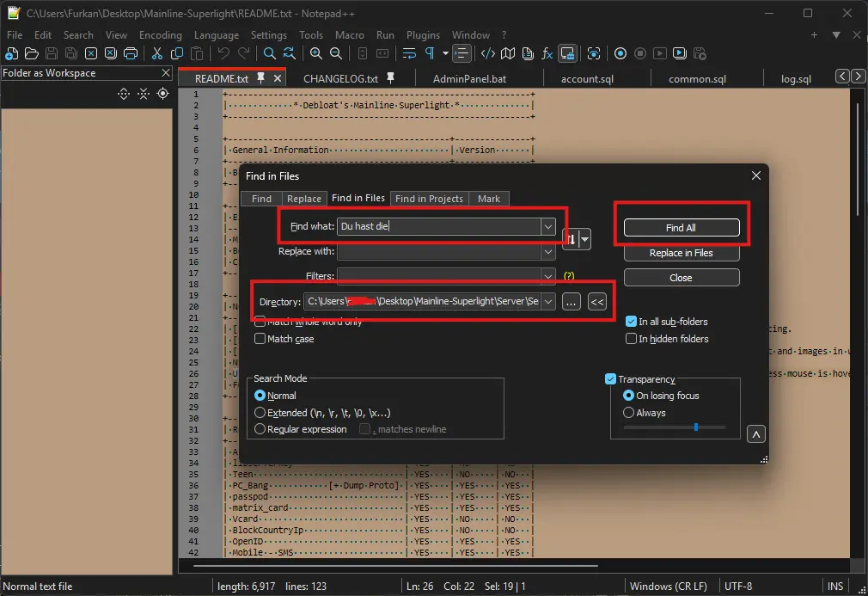Enable the Match case checkbox

[x=260, y=339]
